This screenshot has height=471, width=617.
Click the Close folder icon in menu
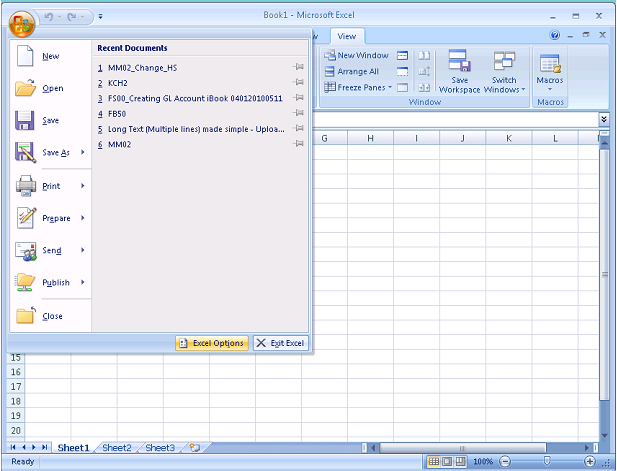coord(25,316)
